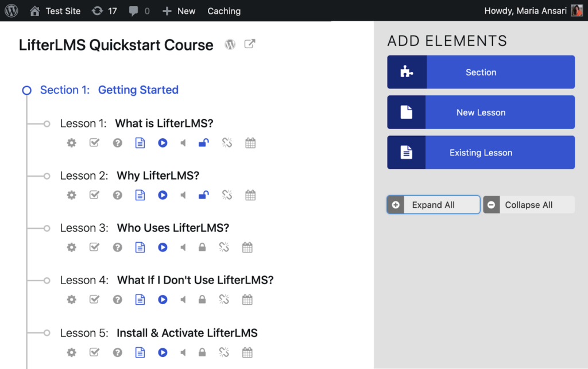Screen dimensions: 588x369
Task: Click assignment checkmark icon for Lesson 3
Action: tap(95, 247)
